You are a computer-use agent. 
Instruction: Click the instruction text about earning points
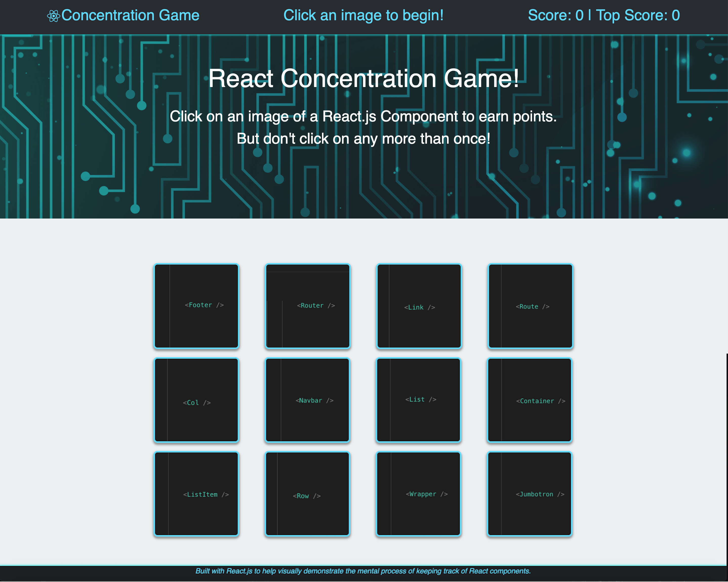[363, 116]
